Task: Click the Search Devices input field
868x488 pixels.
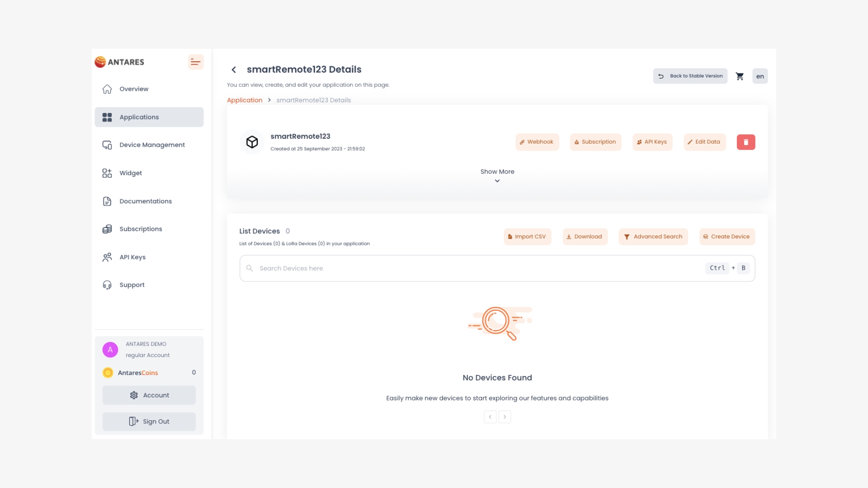Action: (x=475, y=268)
